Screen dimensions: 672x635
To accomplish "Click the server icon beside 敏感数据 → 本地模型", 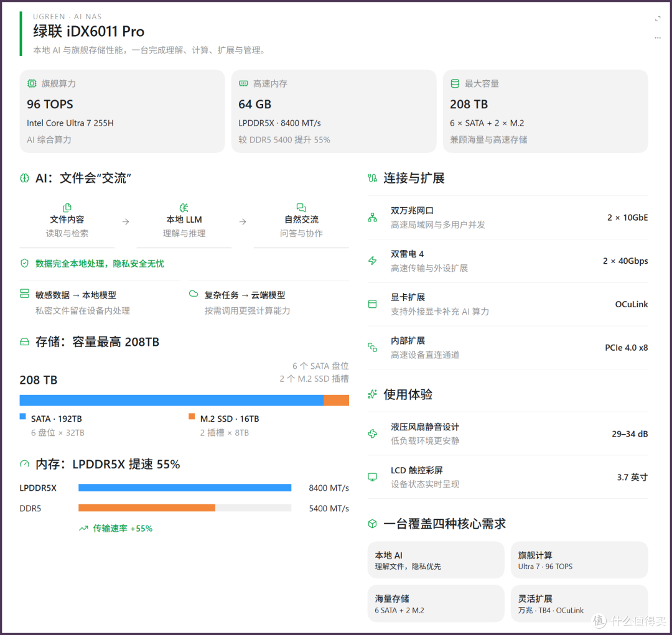I will coord(24,294).
